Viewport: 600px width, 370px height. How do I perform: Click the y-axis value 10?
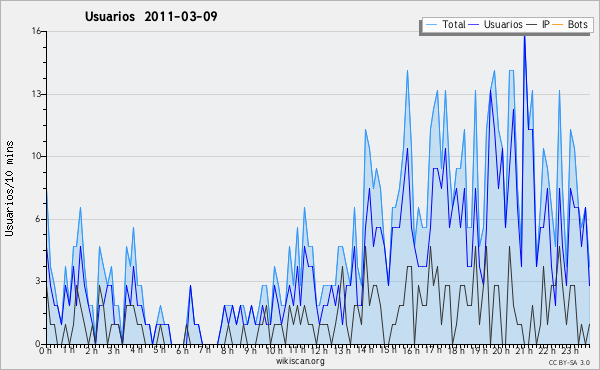[x=36, y=156]
